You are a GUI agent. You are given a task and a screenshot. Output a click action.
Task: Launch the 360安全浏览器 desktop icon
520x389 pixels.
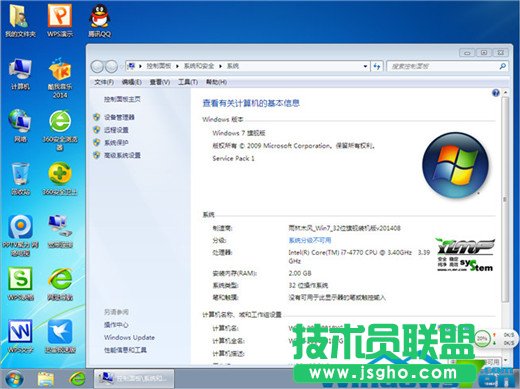(x=60, y=130)
